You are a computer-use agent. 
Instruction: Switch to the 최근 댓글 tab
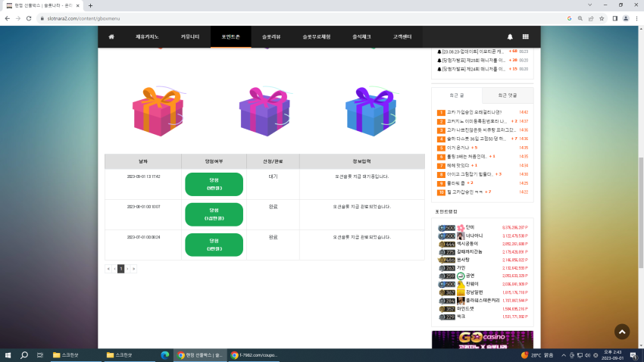pyautogui.click(x=508, y=95)
